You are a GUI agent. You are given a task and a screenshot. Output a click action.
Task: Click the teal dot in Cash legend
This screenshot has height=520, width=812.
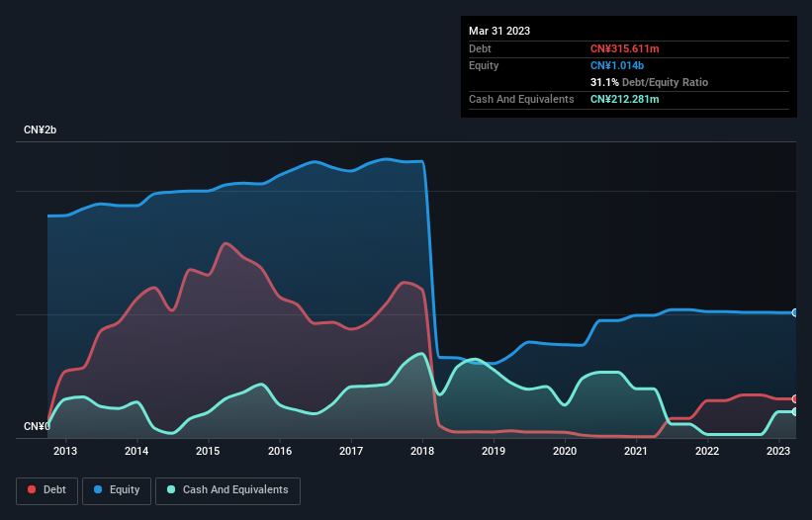click(172, 490)
